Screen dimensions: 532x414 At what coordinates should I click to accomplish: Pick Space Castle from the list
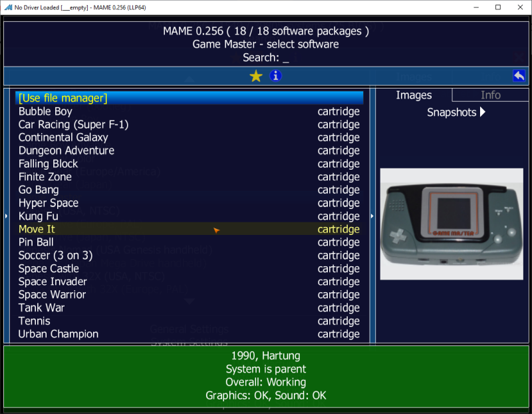[190, 268]
